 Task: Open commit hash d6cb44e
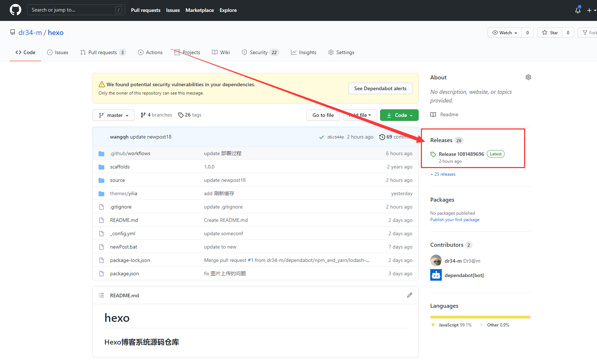coord(335,137)
